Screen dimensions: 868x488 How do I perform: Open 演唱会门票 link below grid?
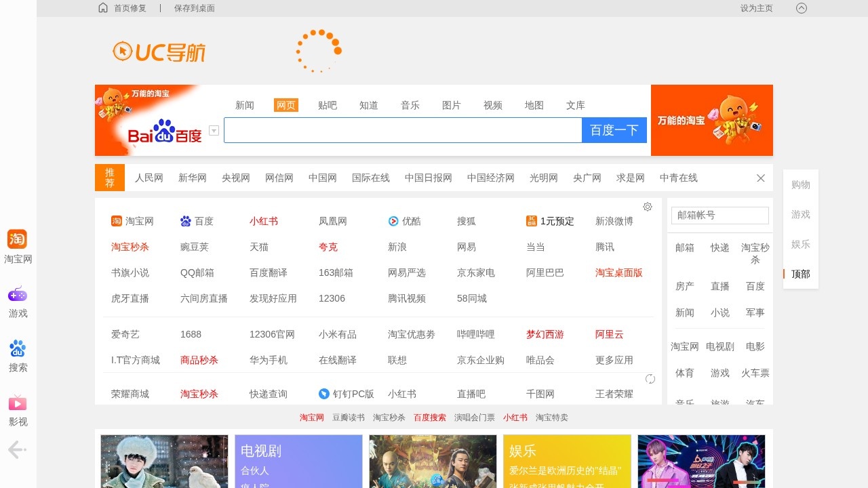click(x=475, y=418)
